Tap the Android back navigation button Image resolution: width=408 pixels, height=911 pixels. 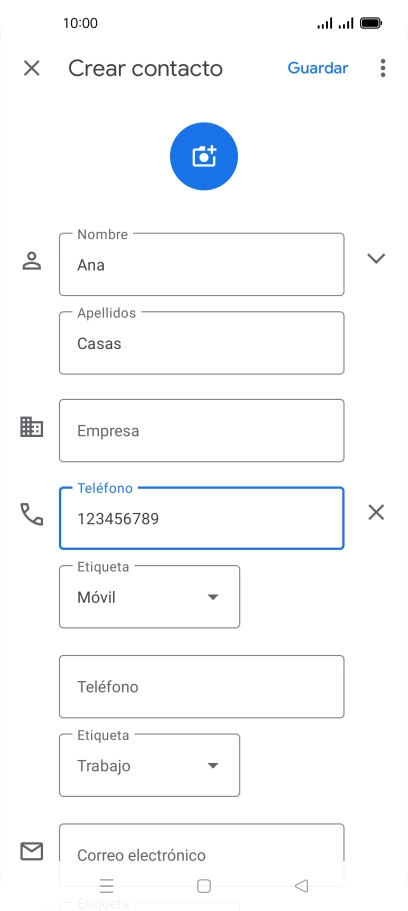click(x=301, y=885)
